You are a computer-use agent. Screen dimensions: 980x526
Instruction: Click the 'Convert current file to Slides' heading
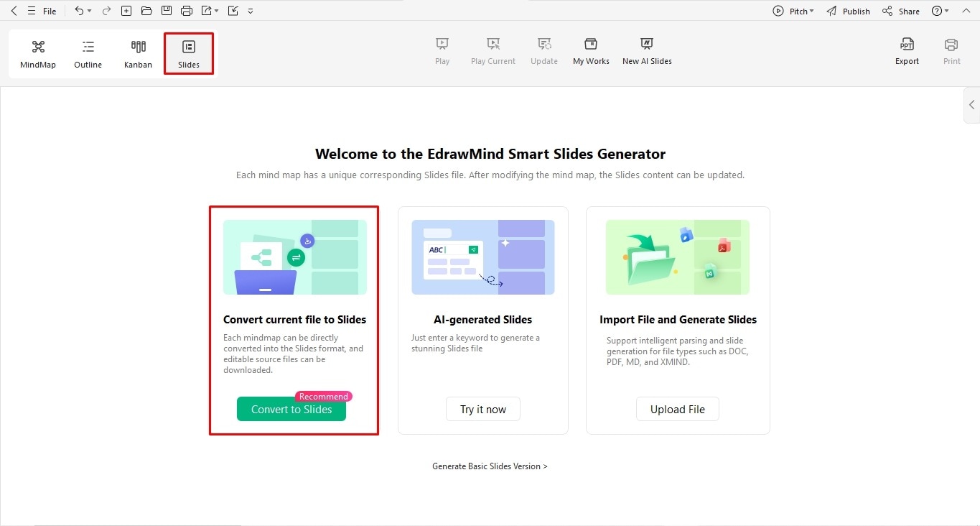point(295,320)
